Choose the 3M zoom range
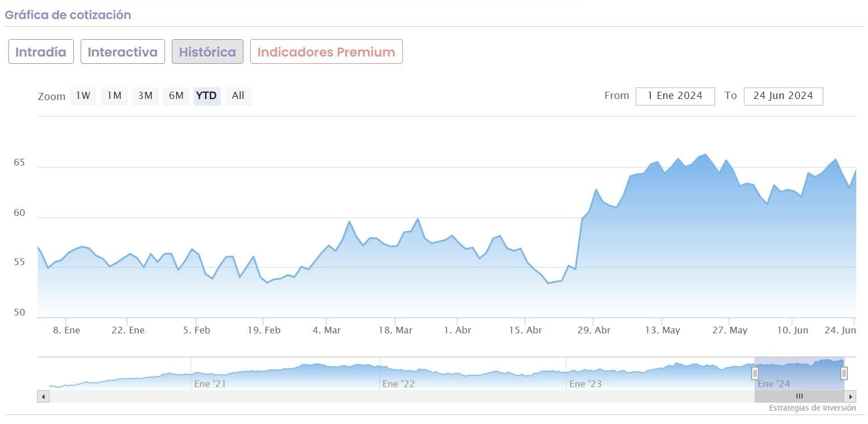This screenshot has width=868, height=424. click(x=145, y=96)
